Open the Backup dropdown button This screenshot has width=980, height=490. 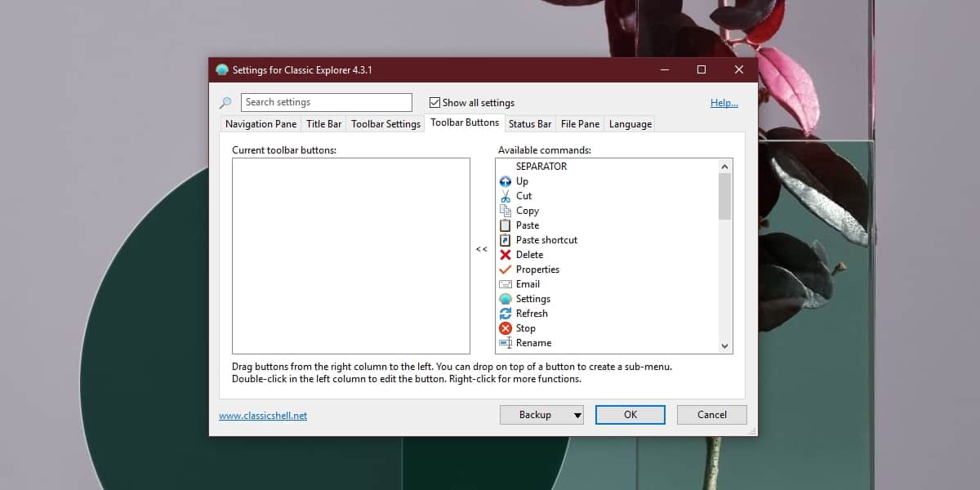(x=541, y=415)
